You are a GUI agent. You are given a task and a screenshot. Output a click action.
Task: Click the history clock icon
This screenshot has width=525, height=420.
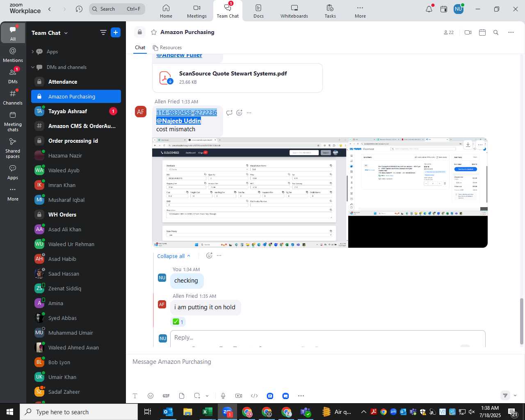coord(79,9)
